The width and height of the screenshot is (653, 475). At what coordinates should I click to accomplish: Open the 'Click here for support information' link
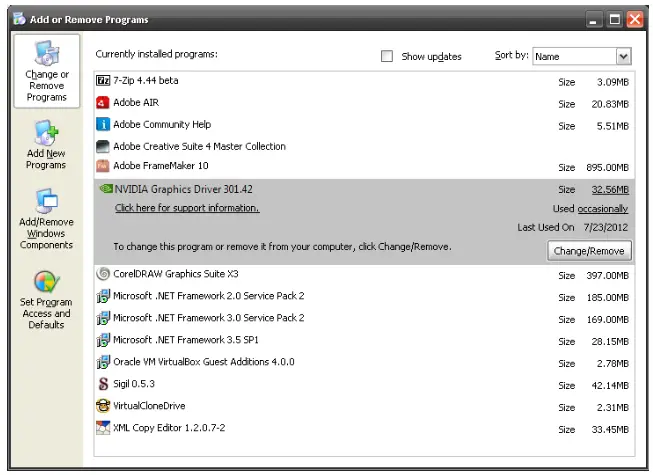click(x=187, y=208)
